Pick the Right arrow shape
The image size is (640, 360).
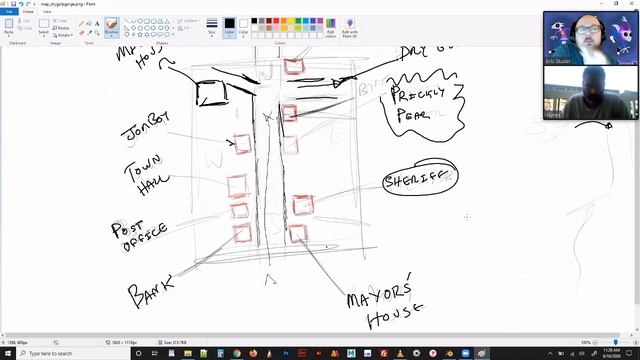pyautogui.click(x=153, y=28)
